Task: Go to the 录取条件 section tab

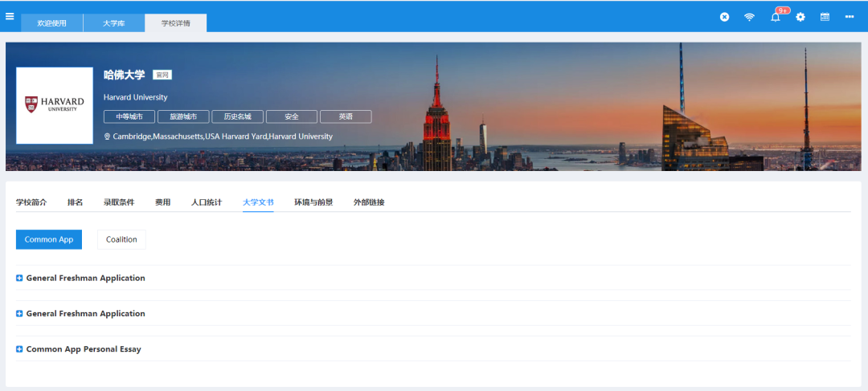Action: click(x=119, y=202)
